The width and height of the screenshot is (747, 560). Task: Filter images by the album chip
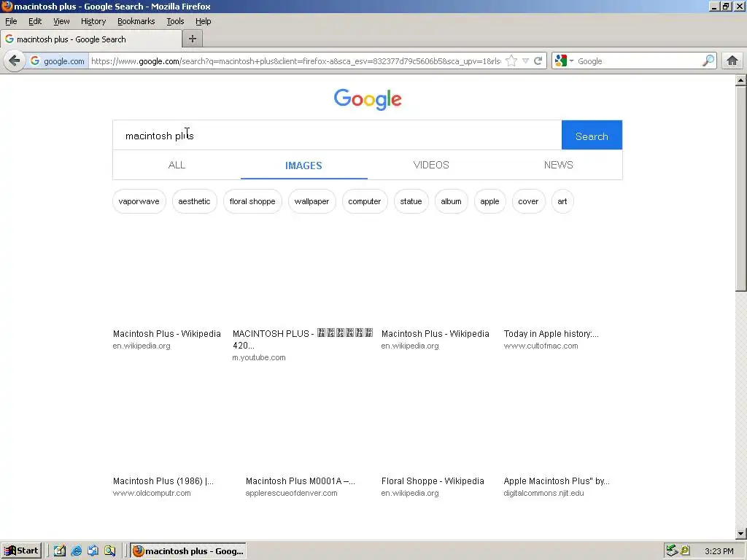click(451, 201)
